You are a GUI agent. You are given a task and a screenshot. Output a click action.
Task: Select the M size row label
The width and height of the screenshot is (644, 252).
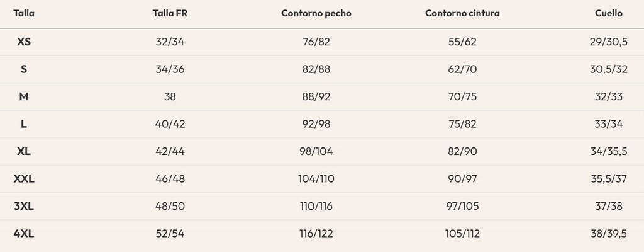tap(24, 96)
